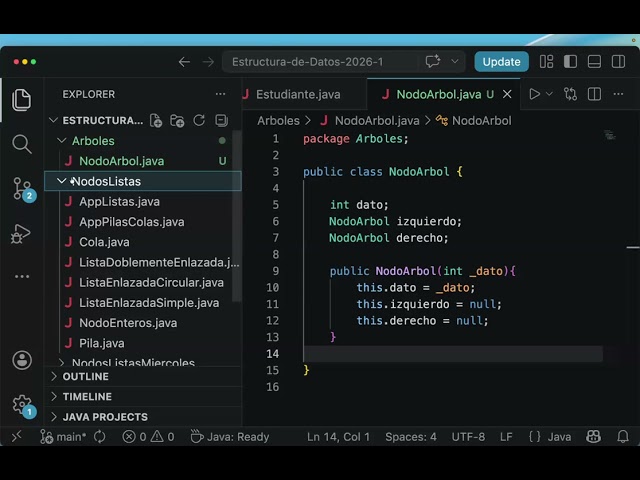The height and width of the screenshot is (480, 640).
Task: Toggle the bottom panel visibility
Action: (594, 62)
